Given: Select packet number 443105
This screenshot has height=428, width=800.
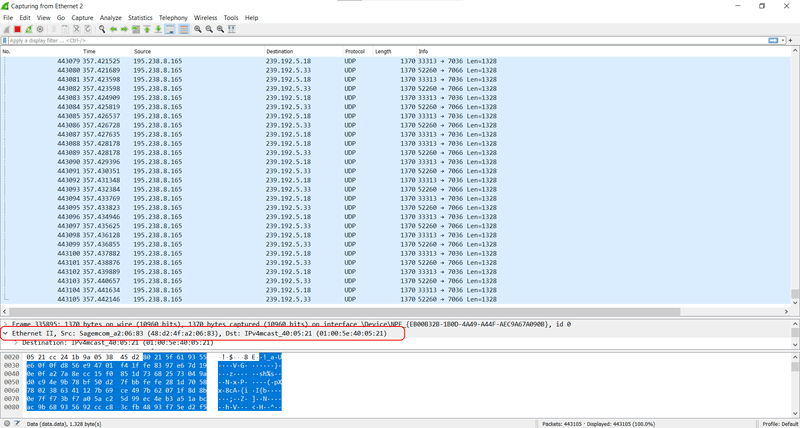Looking at the screenshot, I should tap(395, 299).
